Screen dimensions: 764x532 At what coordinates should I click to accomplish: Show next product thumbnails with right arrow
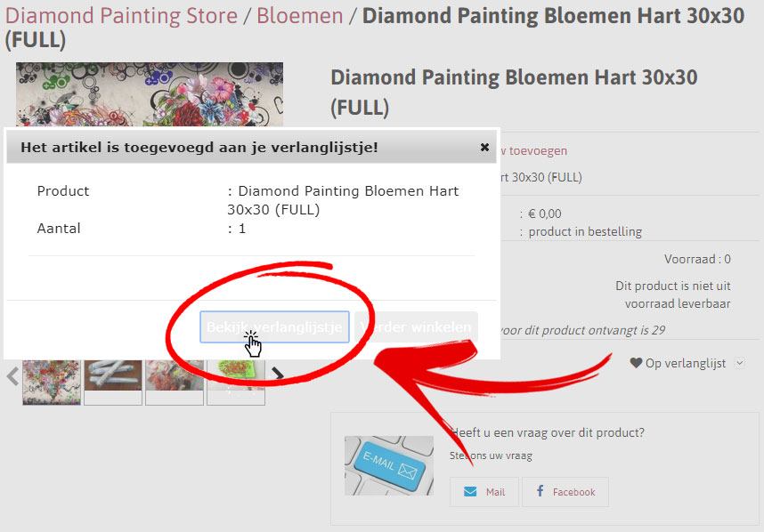tap(278, 375)
